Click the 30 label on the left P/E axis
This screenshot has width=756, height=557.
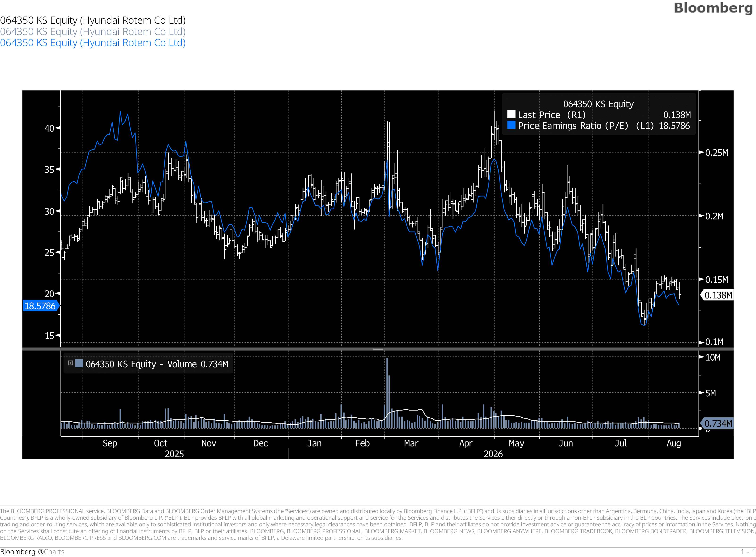pyautogui.click(x=49, y=211)
